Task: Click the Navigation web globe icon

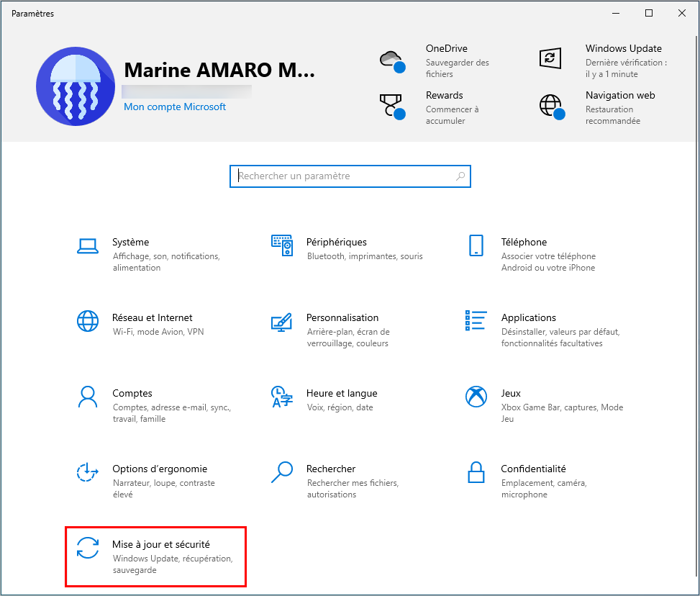Action: (553, 107)
